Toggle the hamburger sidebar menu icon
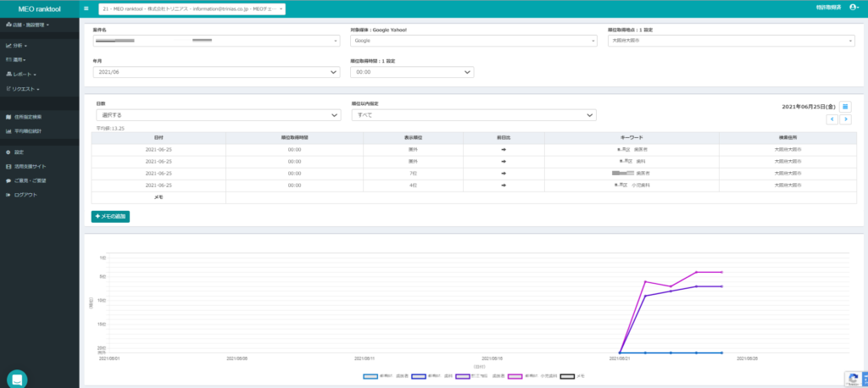The height and width of the screenshot is (388, 868). point(86,8)
